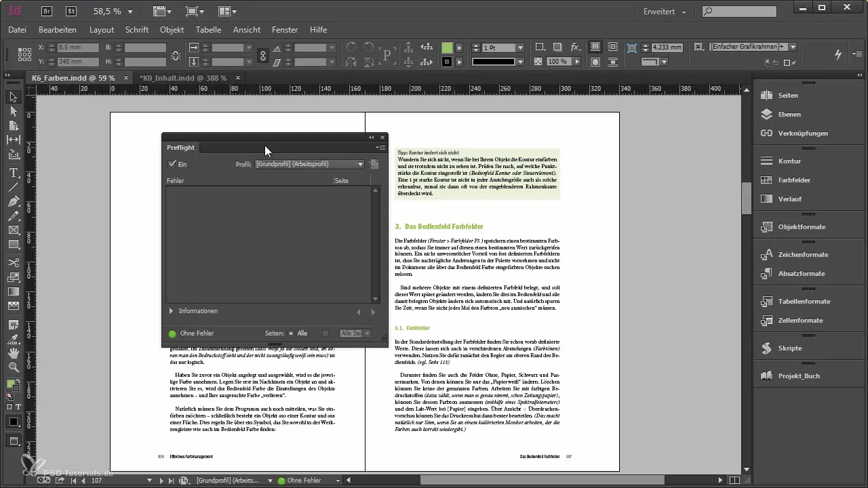
Task: Select the Rectangle Frame tool
Action: 14,230
